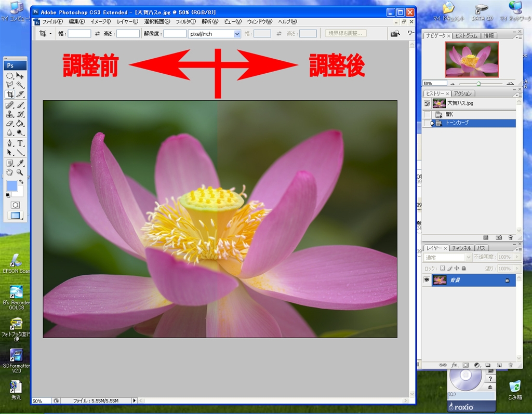Swap foreground and background colors

[21, 182]
